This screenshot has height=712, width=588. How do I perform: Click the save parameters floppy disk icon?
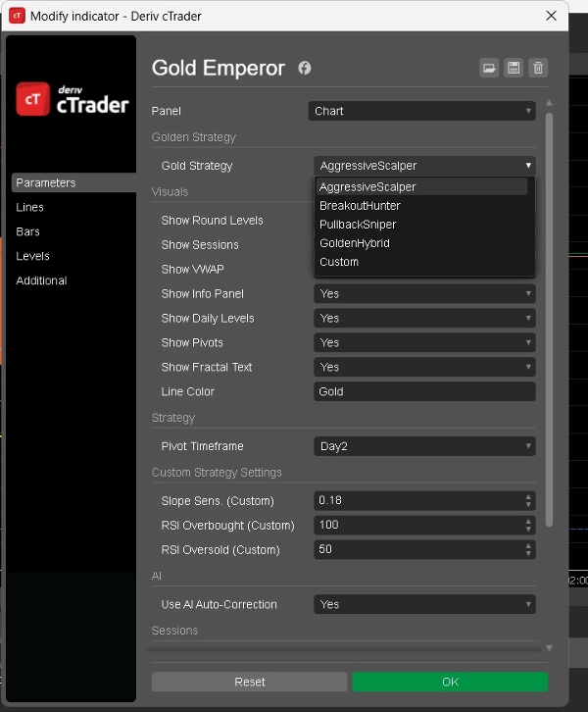pos(514,68)
